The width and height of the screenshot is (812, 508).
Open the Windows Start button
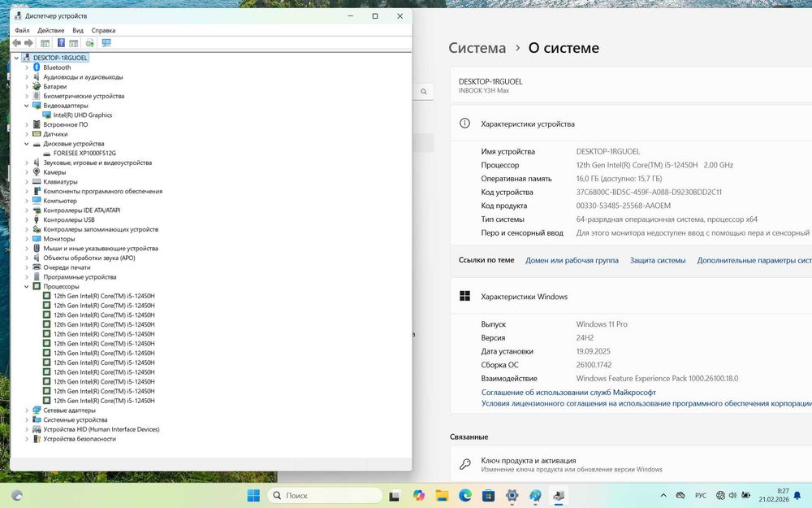(253, 496)
